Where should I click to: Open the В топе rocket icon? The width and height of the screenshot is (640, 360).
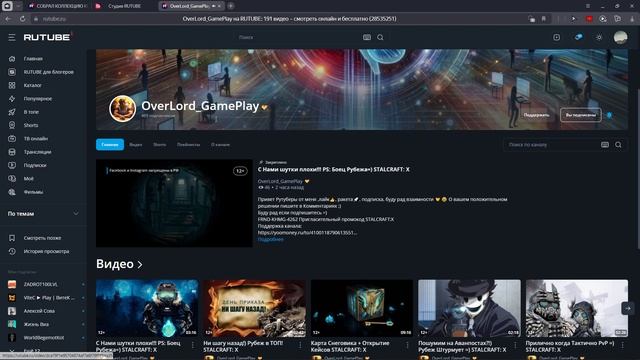point(12,112)
